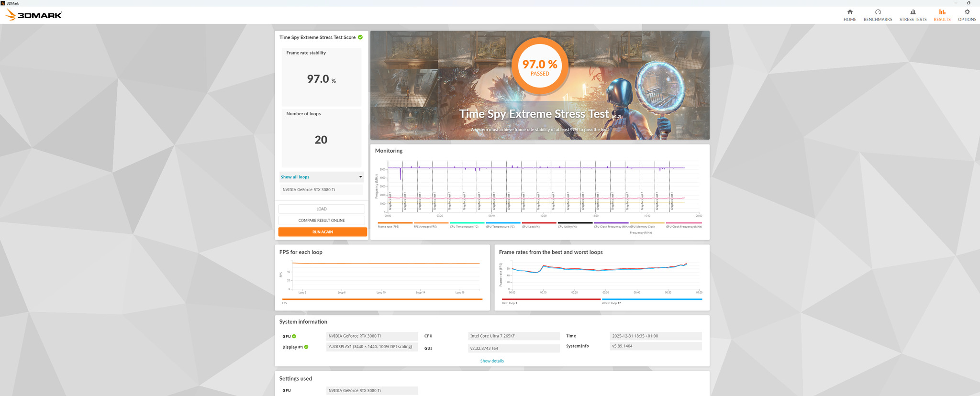This screenshot has width=980, height=396.
Task: Click the Frame rate stability 97.0 % value
Action: click(321, 79)
